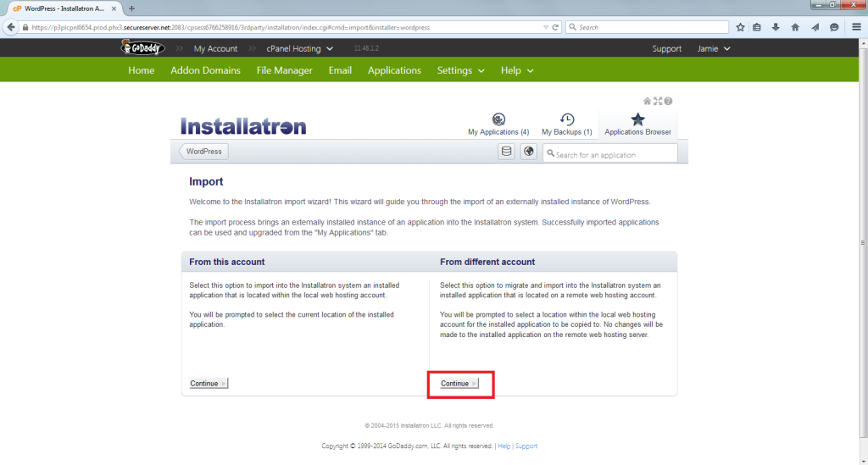Viewport: 868px width, 465px height.
Task: Open the Jamie account dropdown
Action: coord(714,48)
